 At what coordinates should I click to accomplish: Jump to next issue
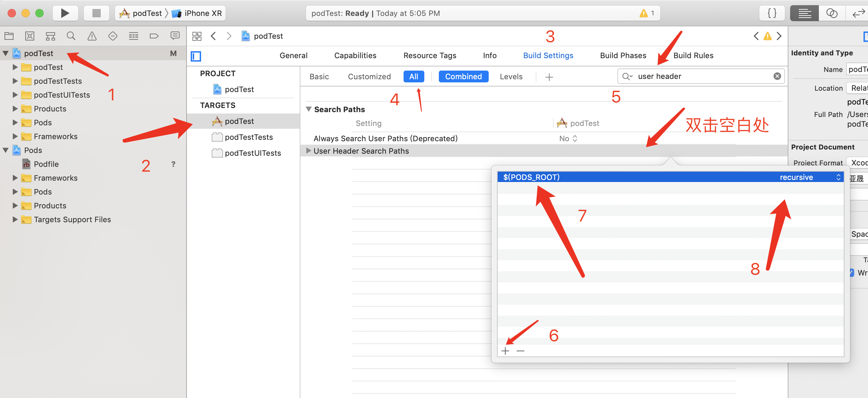[x=779, y=36]
